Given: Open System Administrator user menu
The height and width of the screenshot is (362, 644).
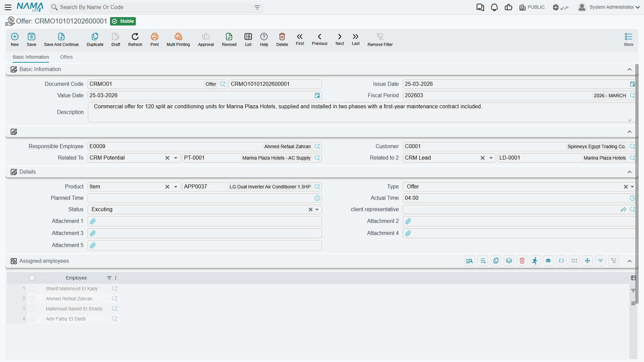Looking at the screenshot, I should [x=609, y=7].
